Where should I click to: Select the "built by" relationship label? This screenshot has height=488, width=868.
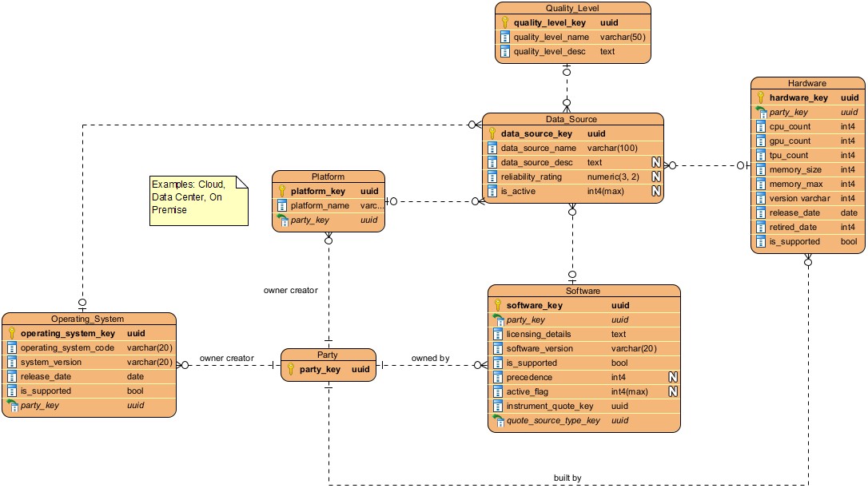pyautogui.click(x=567, y=478)
